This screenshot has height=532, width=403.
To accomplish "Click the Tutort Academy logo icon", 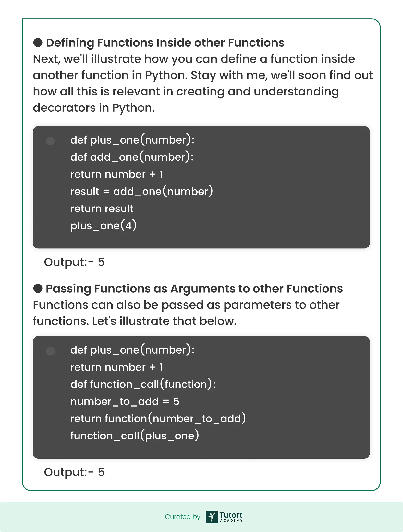I will point(212,517).
